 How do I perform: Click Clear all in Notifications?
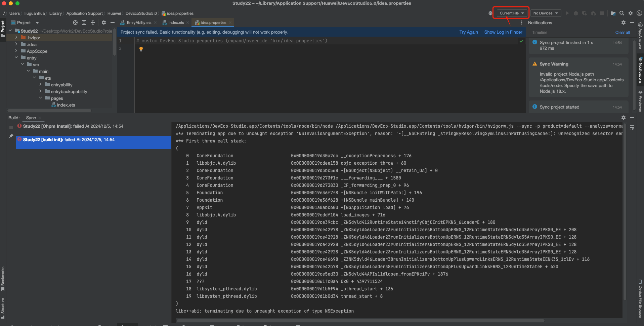click(622, 33)
